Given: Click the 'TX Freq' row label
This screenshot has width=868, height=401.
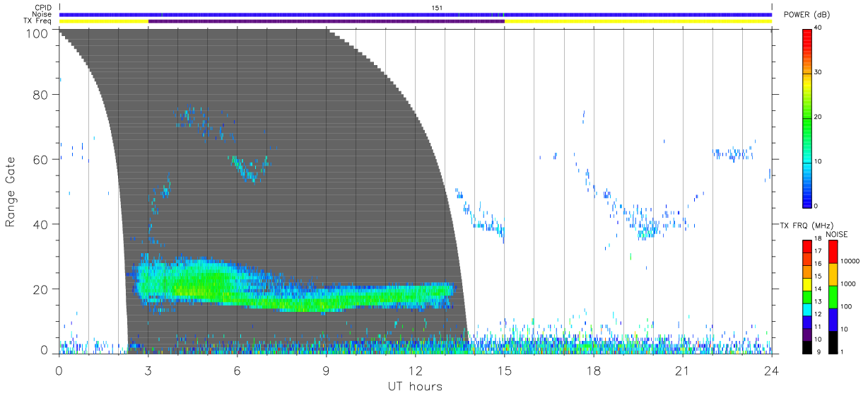Looking at the screenshot, I should coord(38,21).
